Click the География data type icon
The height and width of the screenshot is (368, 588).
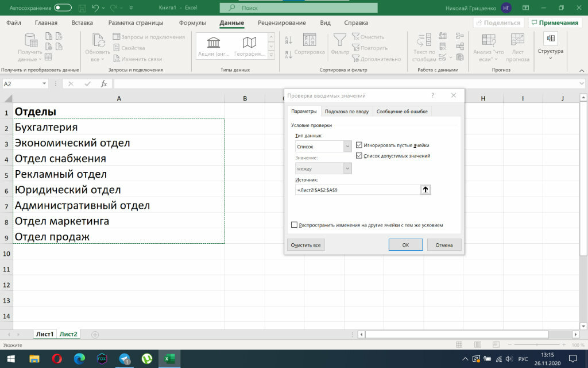249,42
